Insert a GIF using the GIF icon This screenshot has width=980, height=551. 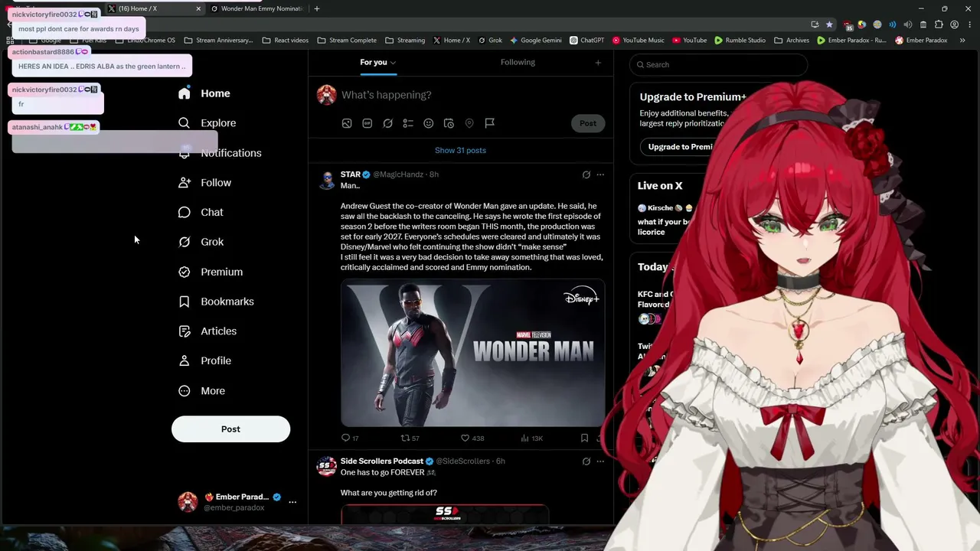tap(367, 123)
